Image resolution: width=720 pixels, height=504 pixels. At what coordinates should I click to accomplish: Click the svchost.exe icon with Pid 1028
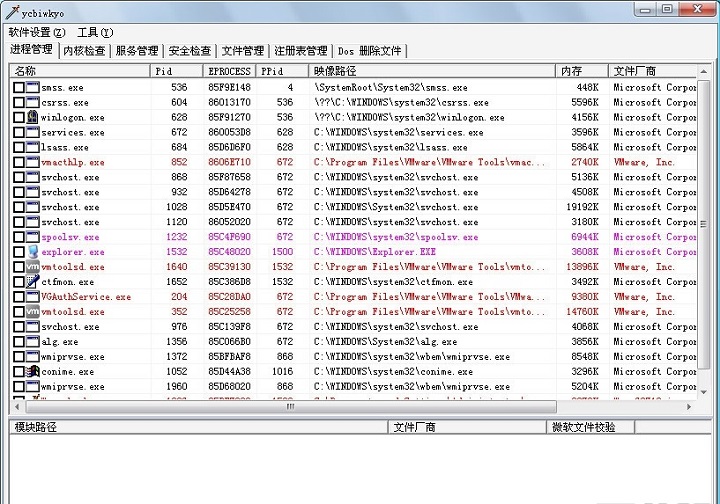pos(33,207)
